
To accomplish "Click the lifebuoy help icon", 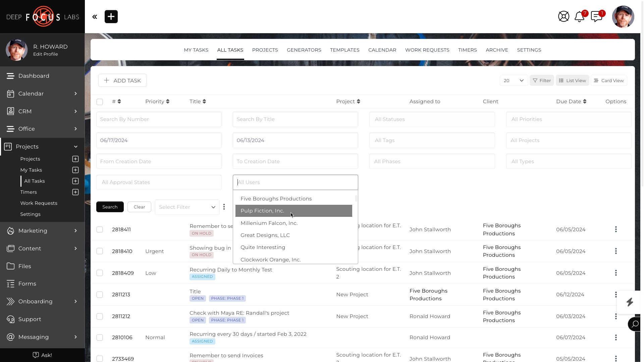I will [x=563, y=16].
